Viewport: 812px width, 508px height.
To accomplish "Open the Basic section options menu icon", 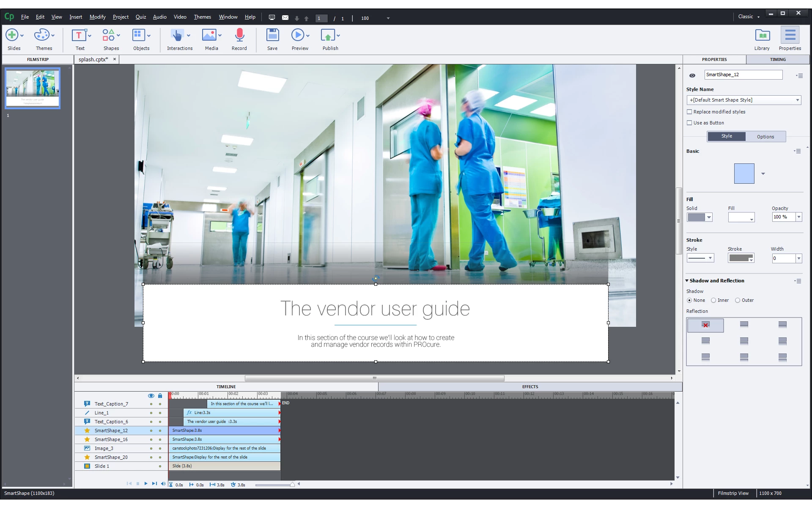I will click(x=798, y=151).
